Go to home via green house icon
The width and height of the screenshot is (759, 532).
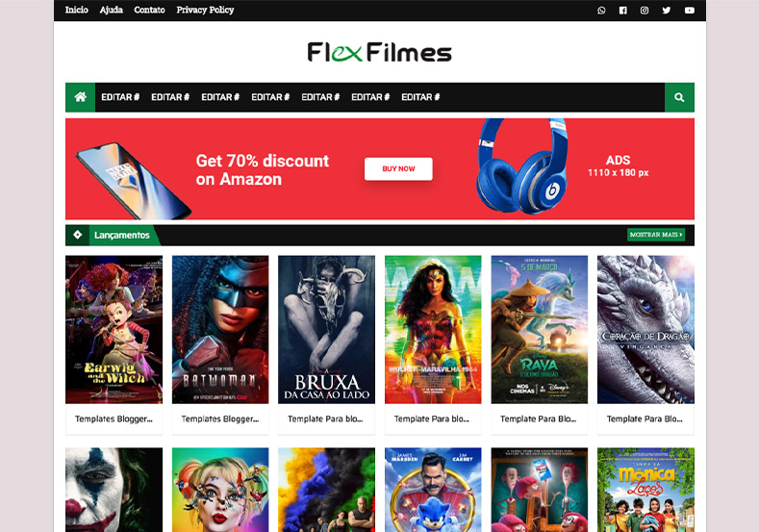click(x=81, y=97)
